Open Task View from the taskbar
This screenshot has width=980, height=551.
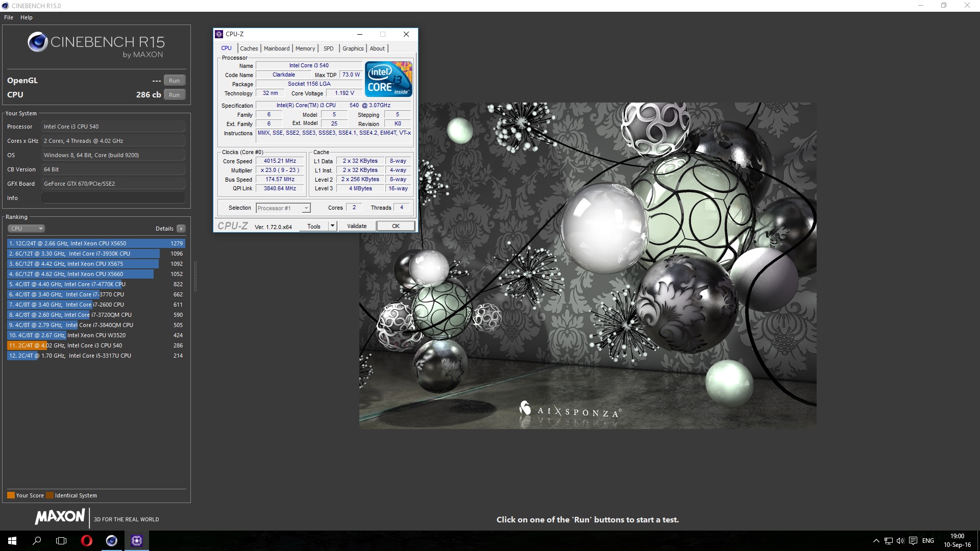tap(61, 540)
